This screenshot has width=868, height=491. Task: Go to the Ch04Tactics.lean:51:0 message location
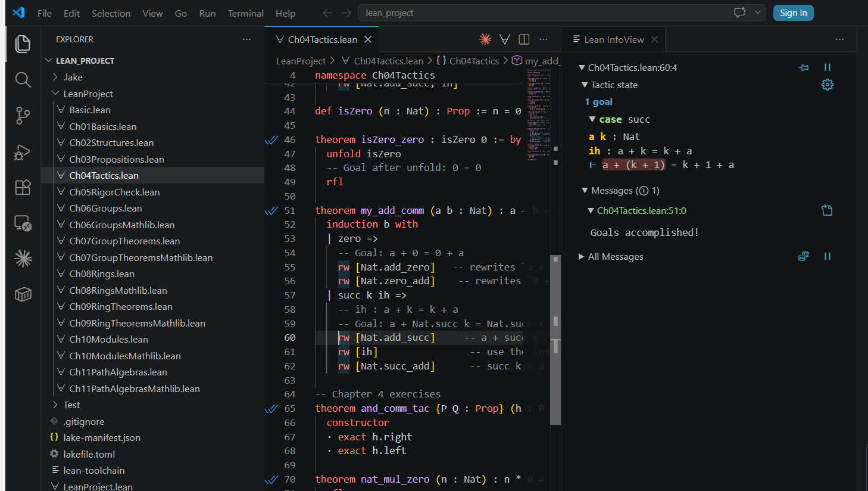point(826,210)
